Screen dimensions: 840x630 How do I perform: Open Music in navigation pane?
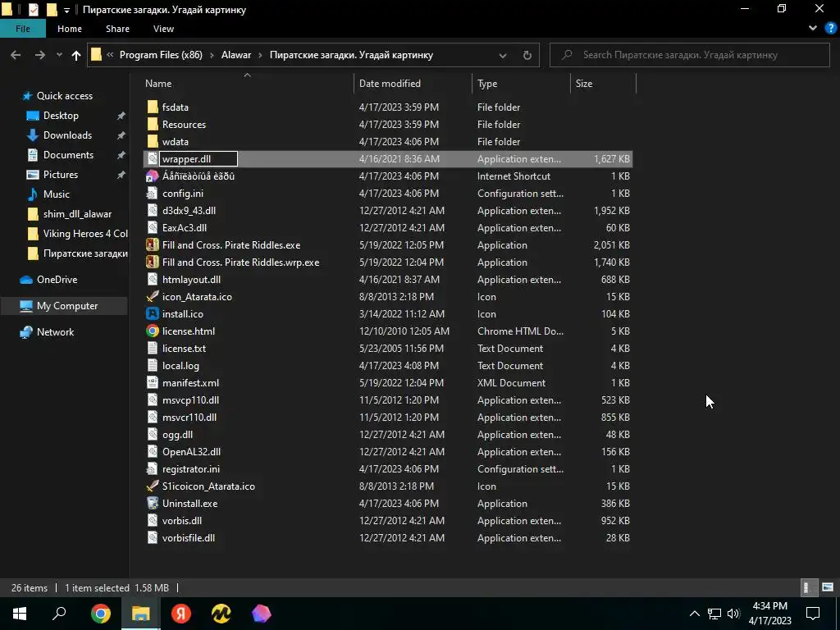click(x=57, y=194)
